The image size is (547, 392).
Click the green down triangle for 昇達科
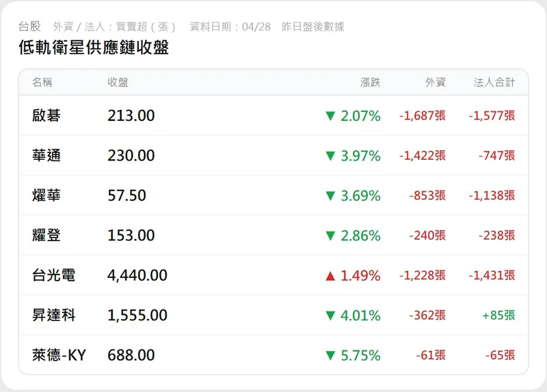[x=330, y=316]
